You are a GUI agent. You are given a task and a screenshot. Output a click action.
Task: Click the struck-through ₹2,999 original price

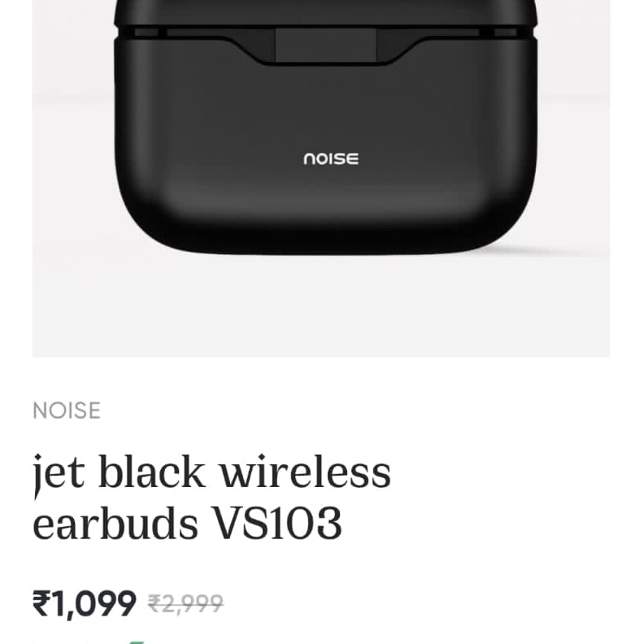pyautogui.click(x=185, y=603)
